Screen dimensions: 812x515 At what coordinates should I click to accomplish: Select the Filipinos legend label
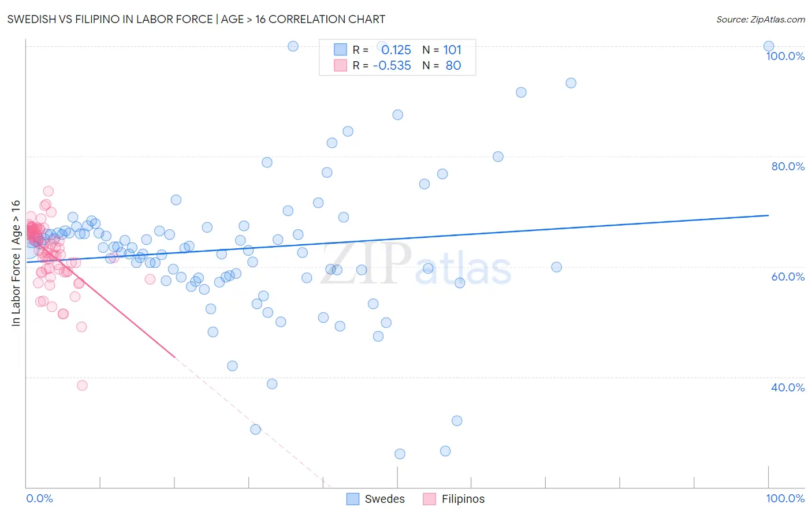(463, 499)
